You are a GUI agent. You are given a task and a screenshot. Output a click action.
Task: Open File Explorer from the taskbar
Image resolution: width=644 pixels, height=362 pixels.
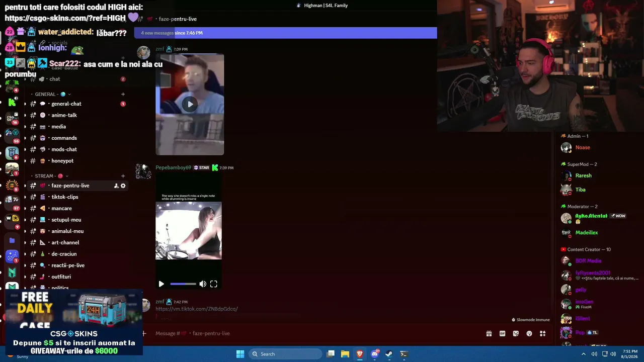pyautogui.click(x=345, y=354)
